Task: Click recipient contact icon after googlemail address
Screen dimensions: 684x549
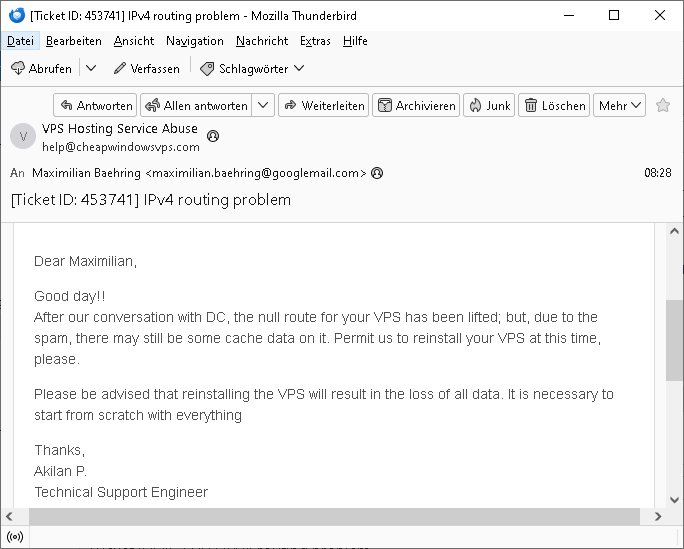Action: tap(377, 173)
